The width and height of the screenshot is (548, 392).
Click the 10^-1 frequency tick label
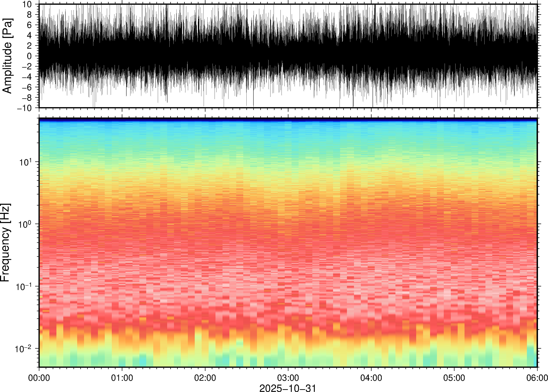pyautogui.click(x=24, y=287)
